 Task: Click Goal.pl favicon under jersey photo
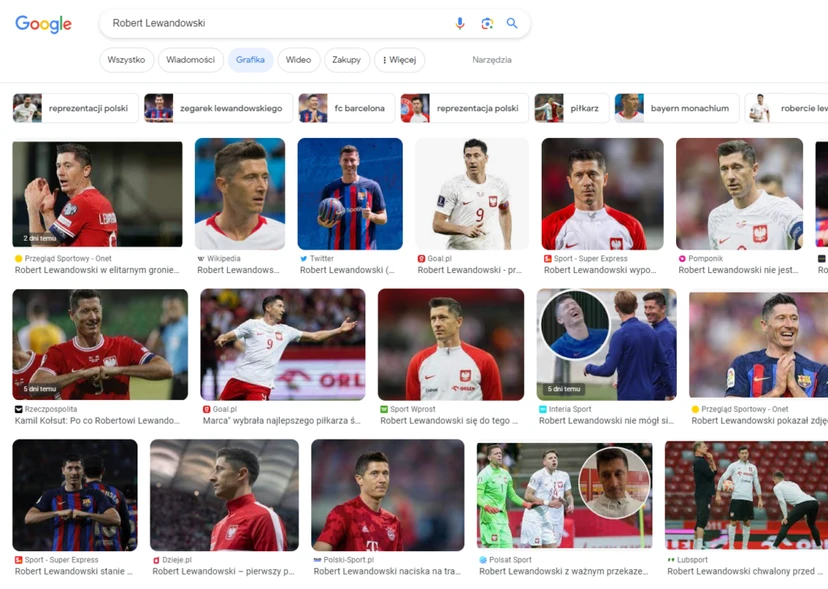point(421,259)
